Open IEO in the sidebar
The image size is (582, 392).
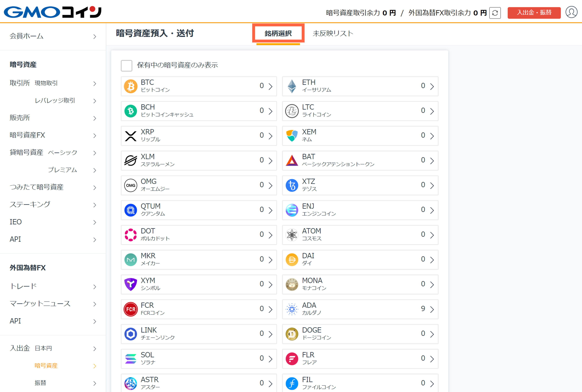[x=53, y=222]
